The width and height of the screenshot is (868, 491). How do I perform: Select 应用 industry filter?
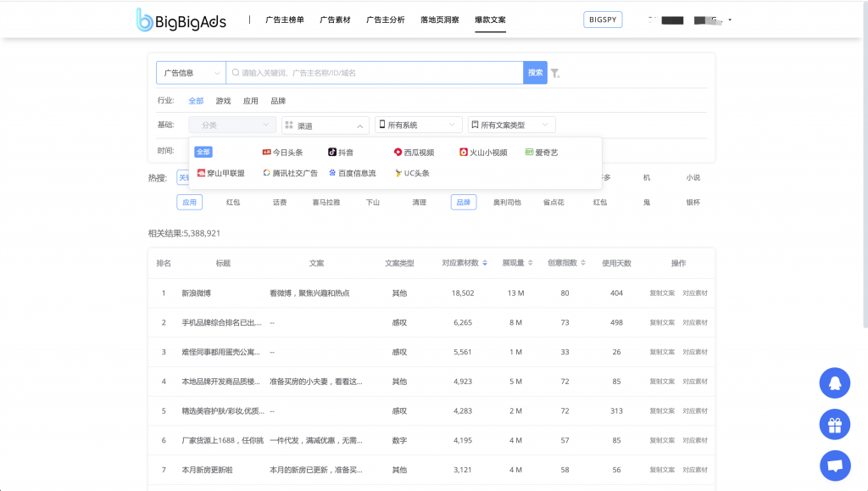coord(251,101)
